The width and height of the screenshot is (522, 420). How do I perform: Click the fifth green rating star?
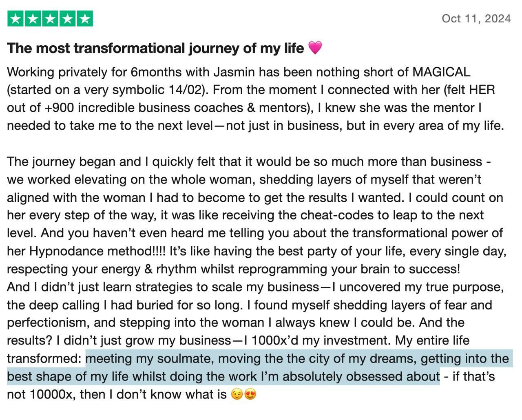click(84, 19)
